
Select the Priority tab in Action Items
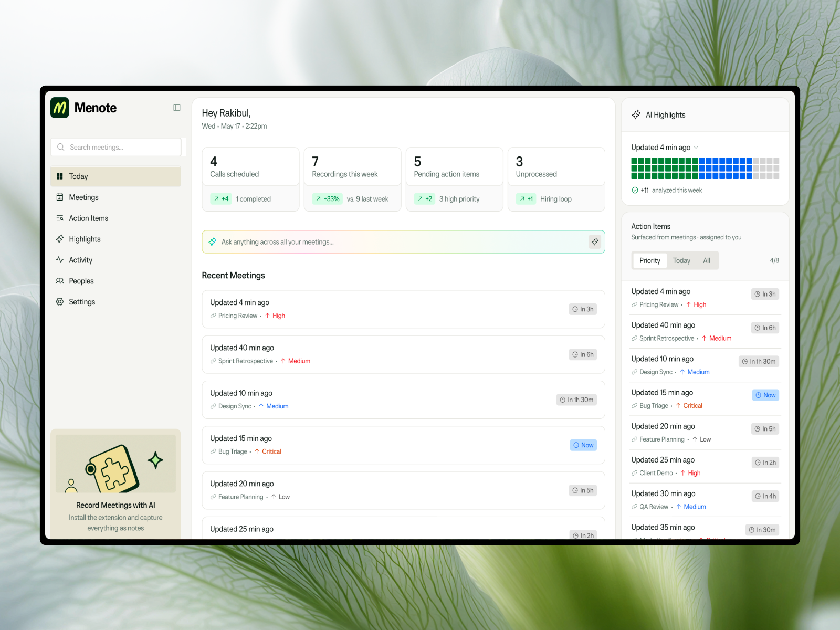point(650,260)
